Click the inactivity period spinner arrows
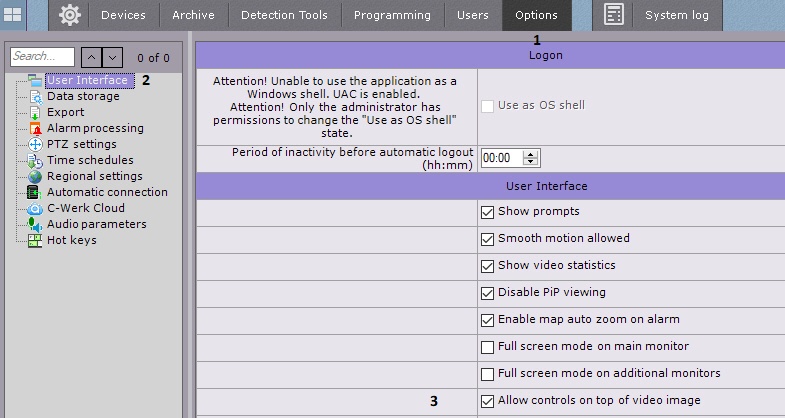Screen dimensions: 785x418 [x=531, y=158]
